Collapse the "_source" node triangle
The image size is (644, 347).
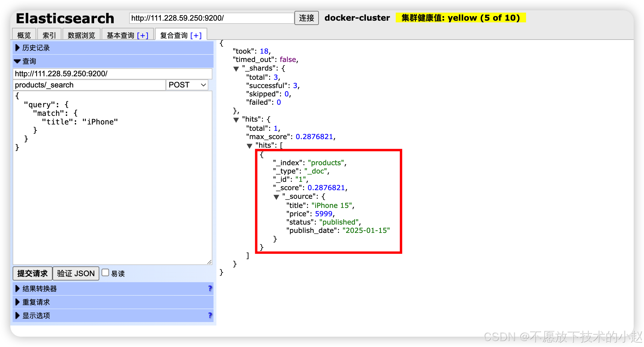click(x=276, y=197)
